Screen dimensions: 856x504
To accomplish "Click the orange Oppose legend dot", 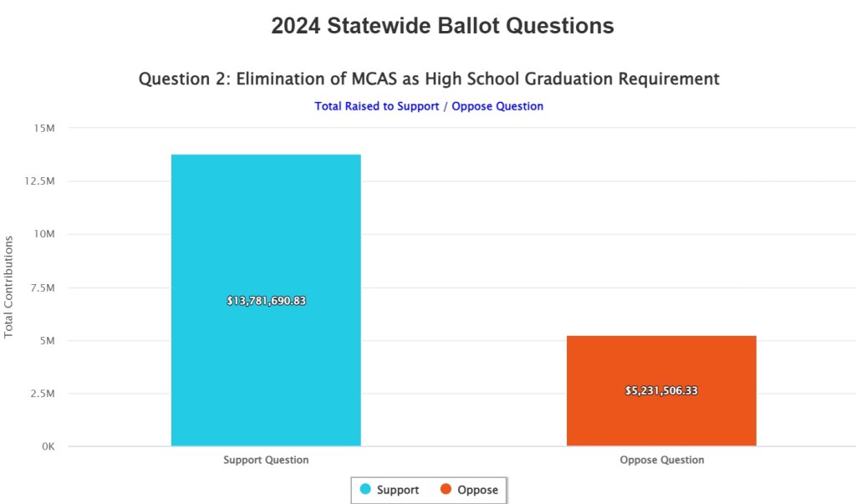I will [446, 490].
